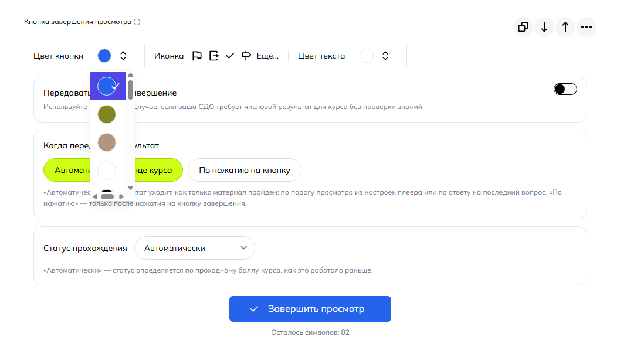The height and width of the screenshot is (347, 644).
Task: Pick the tan brown color in the list
Action: (x=107, y=142)
